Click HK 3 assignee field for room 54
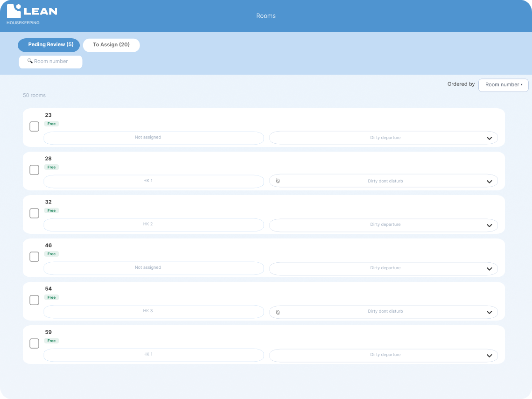This screenshot has width=532, height=399. click(154, 311)
